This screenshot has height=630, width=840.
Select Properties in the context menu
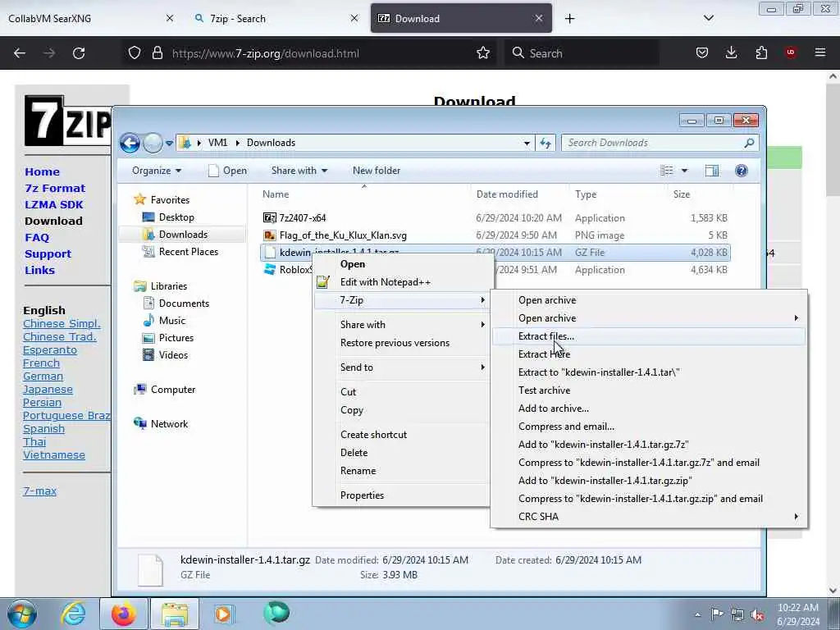coord(401,495)
